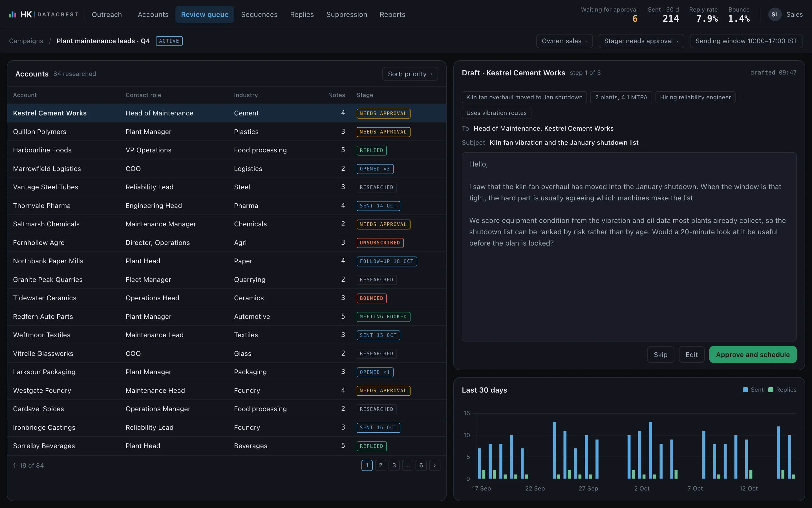Image resolution: width=812 pixels, height=508 pixels.
Task: Click the Stage column header
Action: 365,95
